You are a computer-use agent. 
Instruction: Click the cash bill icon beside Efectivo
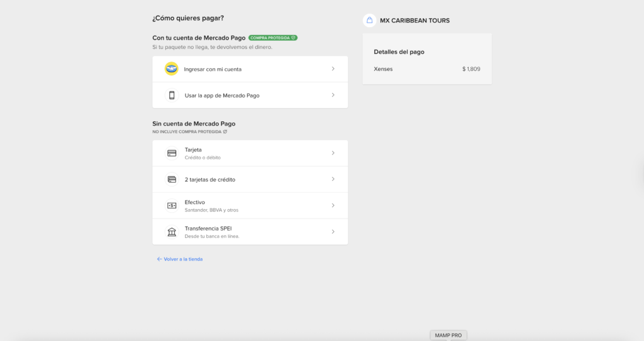coord(172,205)
